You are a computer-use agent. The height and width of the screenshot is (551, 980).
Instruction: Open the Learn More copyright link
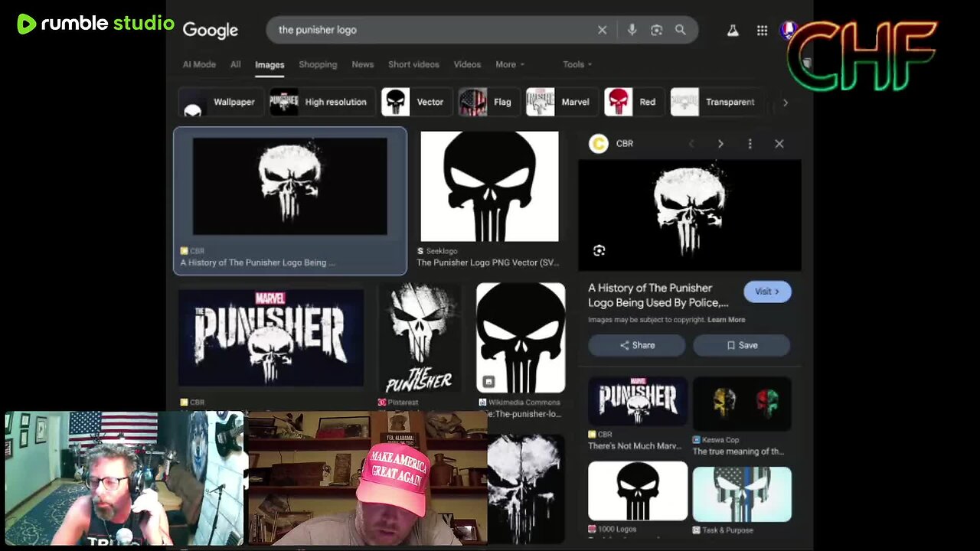726,320
